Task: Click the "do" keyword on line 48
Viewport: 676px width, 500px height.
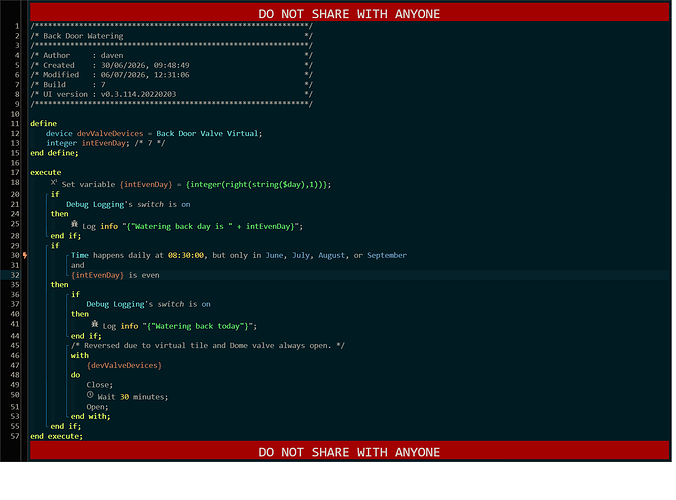Action: tap(75, 375)
